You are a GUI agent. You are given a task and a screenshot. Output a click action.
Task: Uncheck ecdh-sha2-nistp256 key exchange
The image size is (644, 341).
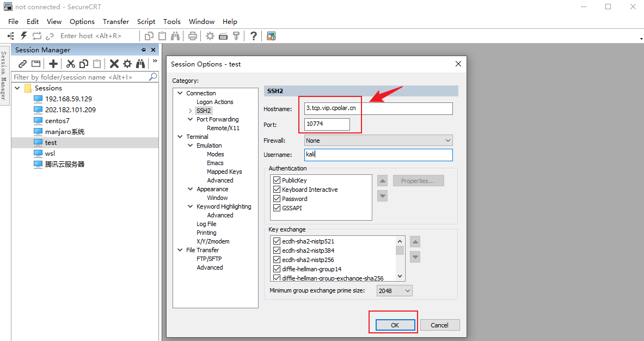[277, 260]
